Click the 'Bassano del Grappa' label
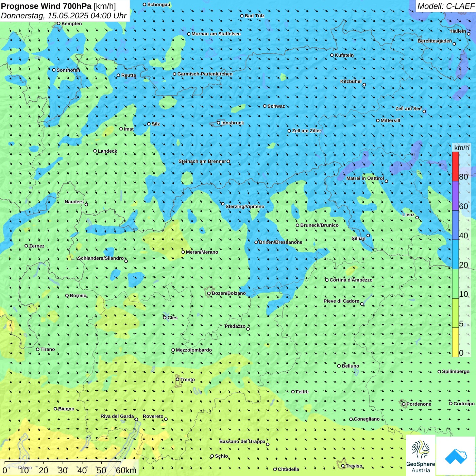This screenshot has width=476, height=476. coord(242,441)
